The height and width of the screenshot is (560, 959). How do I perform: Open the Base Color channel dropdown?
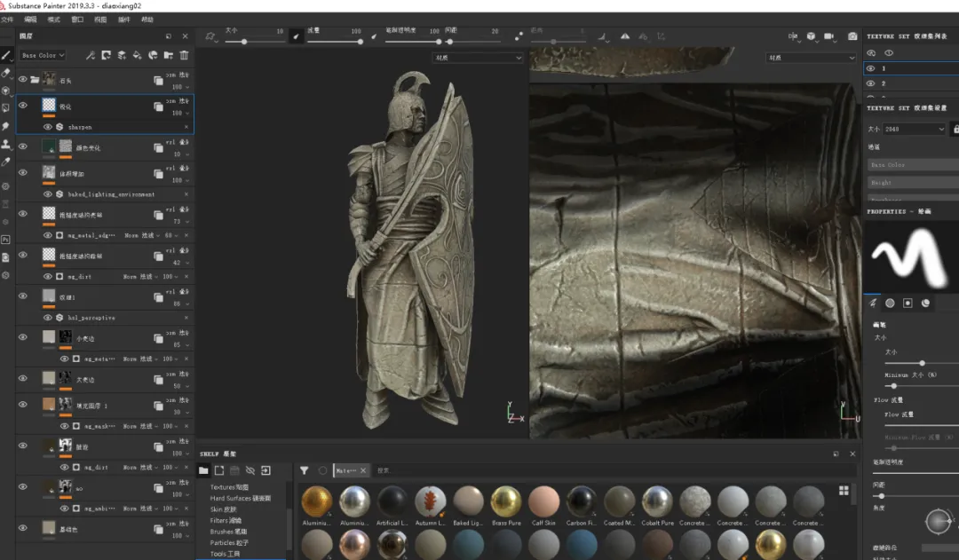(x=42, y=55)
